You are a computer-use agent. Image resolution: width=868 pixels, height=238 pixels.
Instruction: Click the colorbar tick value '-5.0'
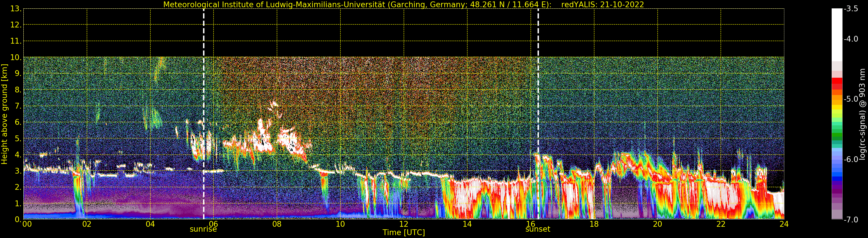851,99
